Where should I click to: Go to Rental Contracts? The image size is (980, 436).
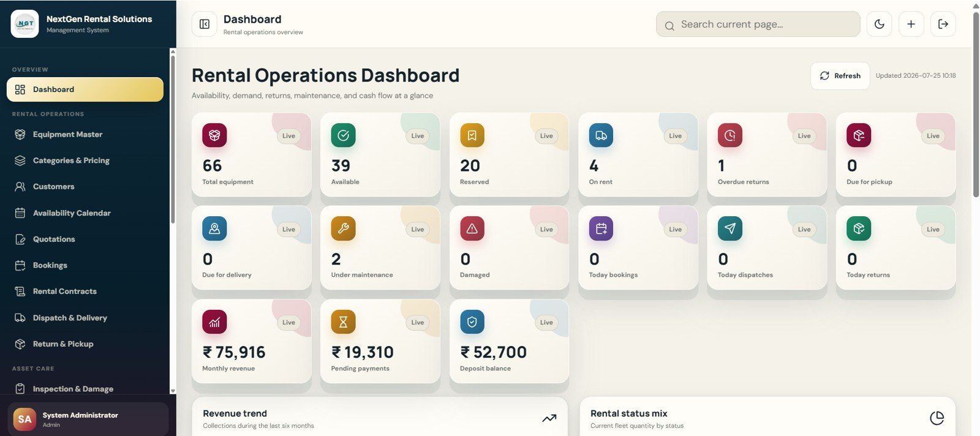(85, 291)
